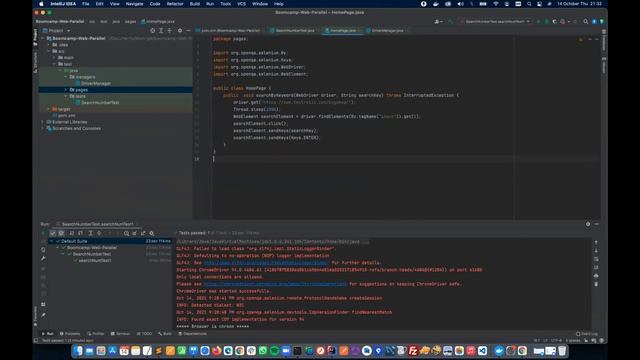Viewport: 640px width, 360px height.
Task: Toggle scroll to end of console
Action: click(596, 267)
